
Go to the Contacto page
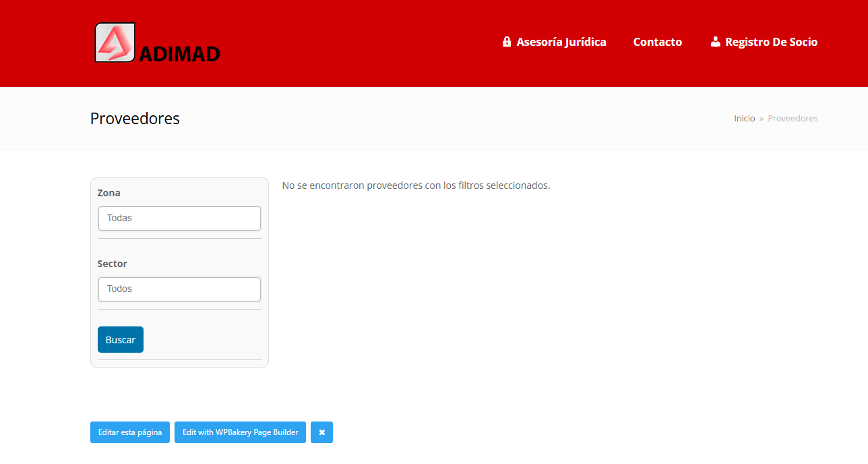point(658,42)
